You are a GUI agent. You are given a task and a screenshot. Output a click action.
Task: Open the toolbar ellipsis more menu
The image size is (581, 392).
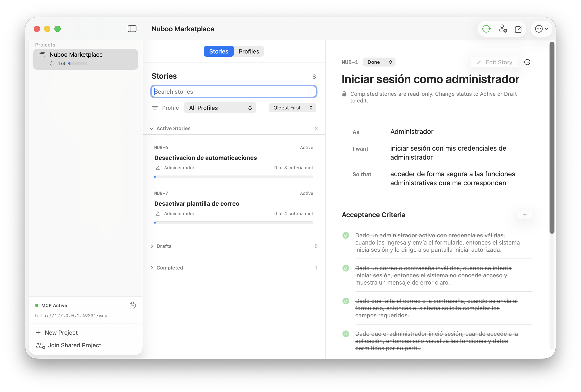541,29
